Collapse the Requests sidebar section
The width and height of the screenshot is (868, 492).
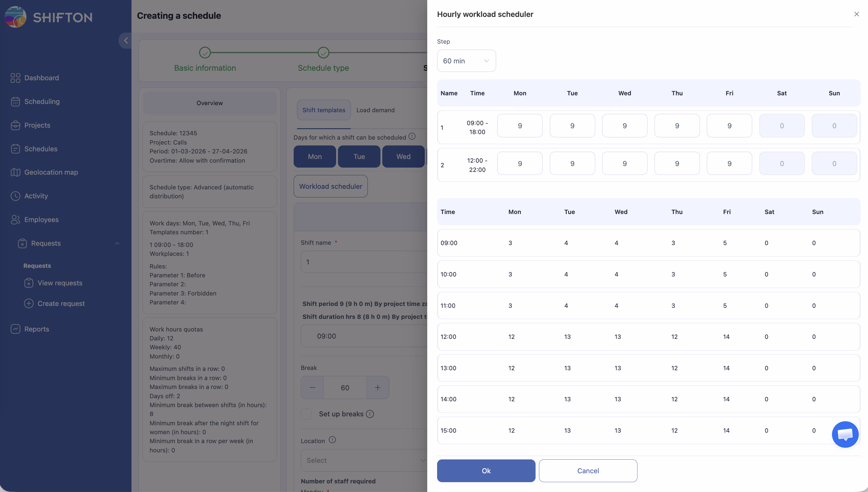tap(117, 243)
